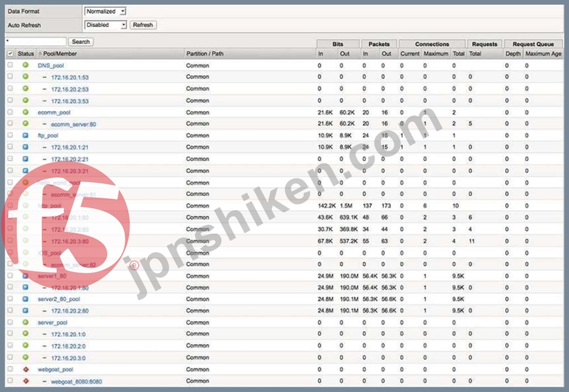This screenshot has height=392, width=569.
Task: Open the ftp_pool link
Action: click(x=48, y=136)
